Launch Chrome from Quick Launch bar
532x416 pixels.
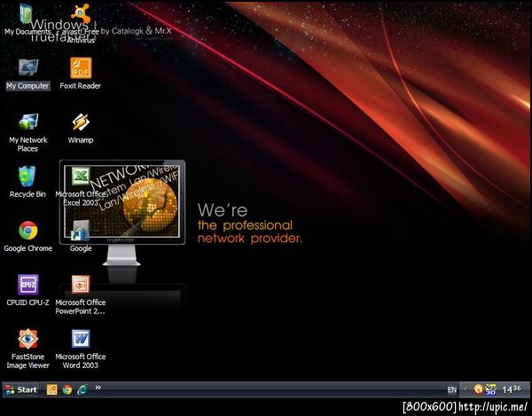(x=67, y=389)
